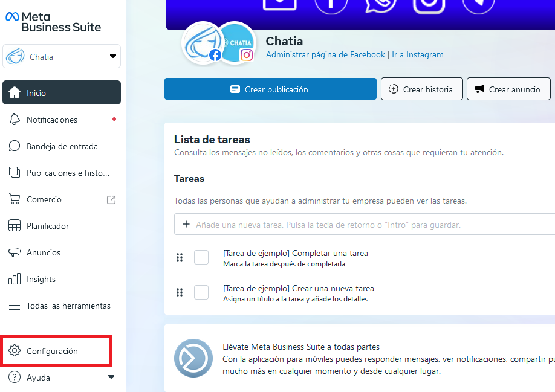
Task: Click the Publicaciones e historias icon
Action: tap(15, 172)
